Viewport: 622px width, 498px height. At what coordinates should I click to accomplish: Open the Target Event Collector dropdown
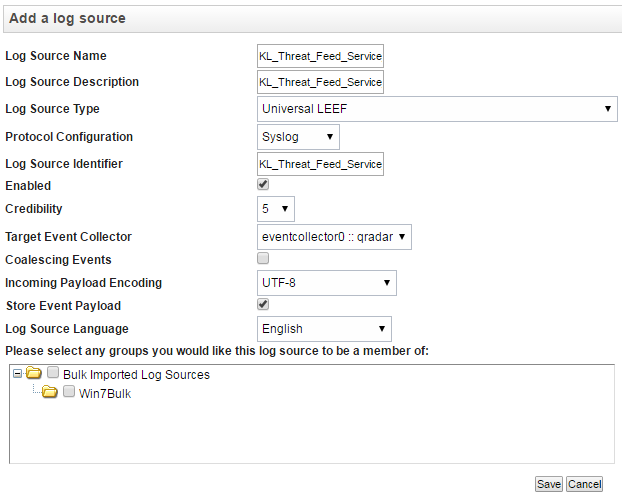coord(334,237)
